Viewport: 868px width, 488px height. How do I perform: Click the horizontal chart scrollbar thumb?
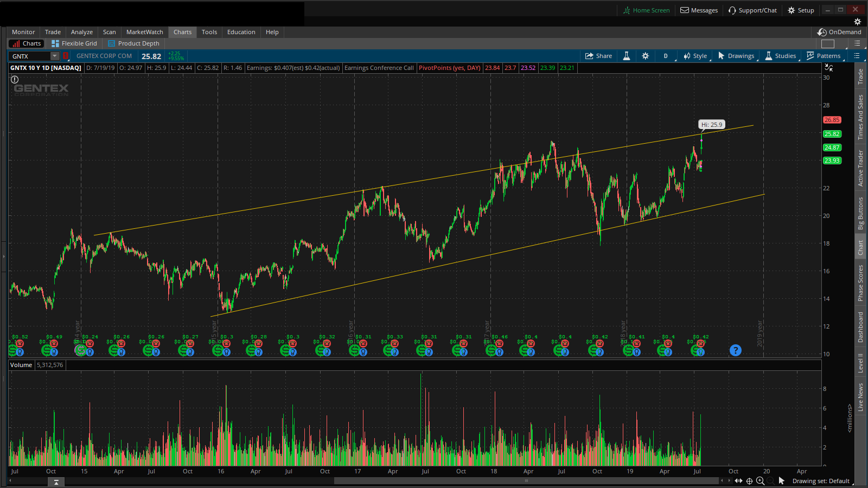[526, 481]
